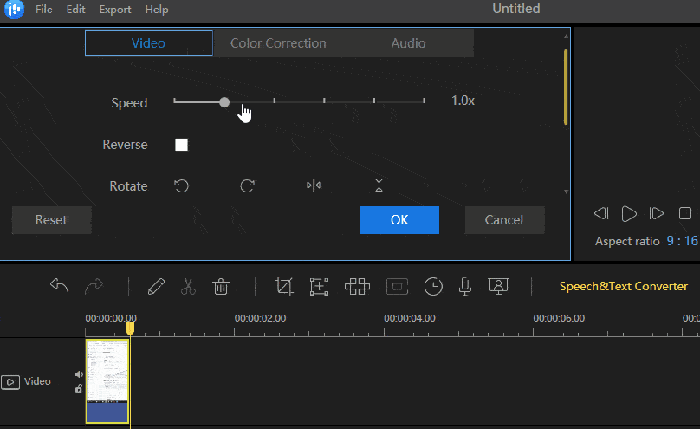Image resolution: width=700 pixels, height=429 pixels.
Task: Click the microphone voiceover icon
Action: [x=464, y=286]
